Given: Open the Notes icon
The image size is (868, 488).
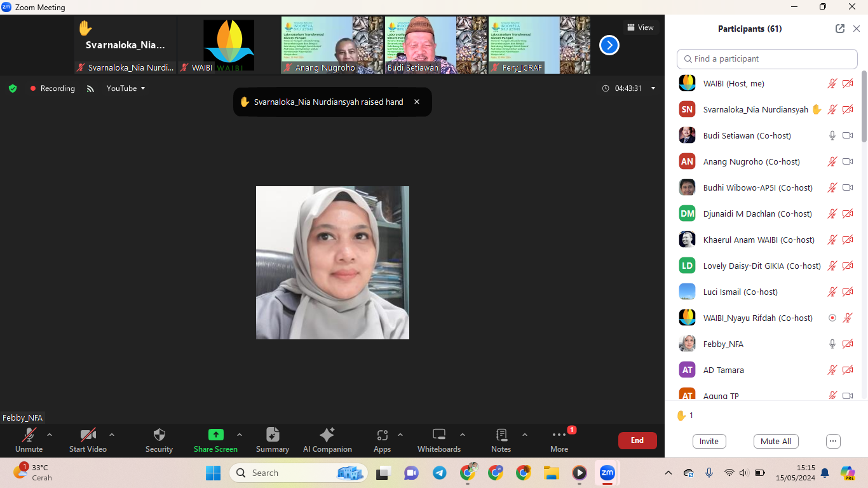Looking at the screenshot, I should tap(501, 435).
